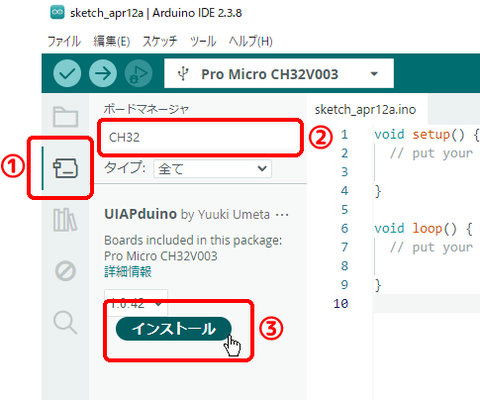Open the 詳細情報 link
Viewport: 480px width, 400px height.
point(128,272)
